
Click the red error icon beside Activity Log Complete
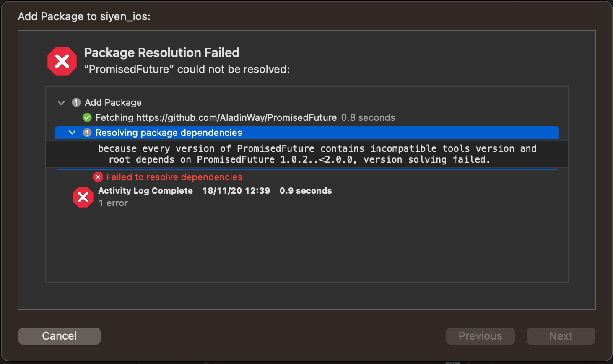pyautogui.click(x=83, y=197)
